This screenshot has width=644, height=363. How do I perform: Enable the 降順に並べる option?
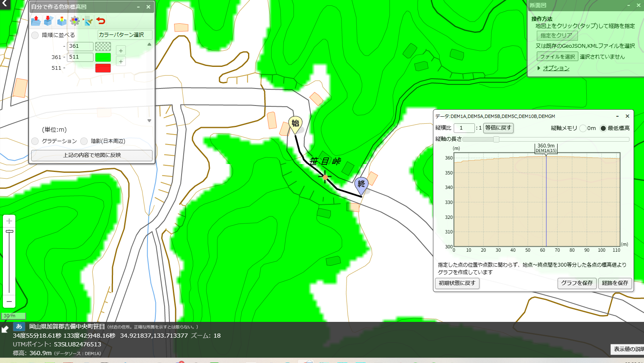point(35,35)
